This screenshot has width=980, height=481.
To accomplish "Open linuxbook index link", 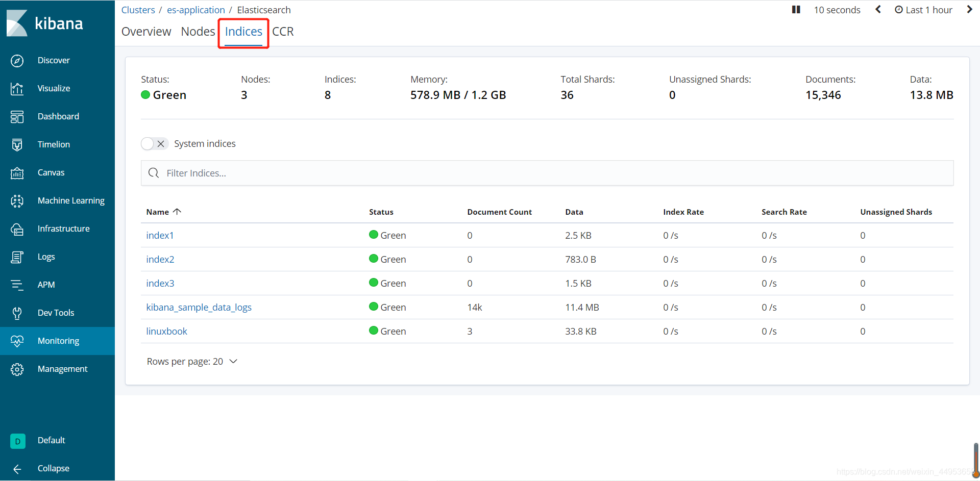I will (166, 332).
